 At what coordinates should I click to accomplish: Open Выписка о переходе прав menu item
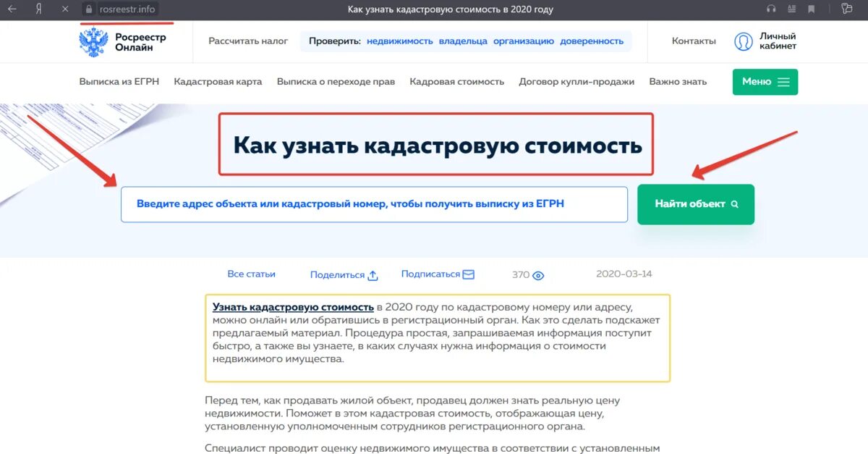pos(336,82)
